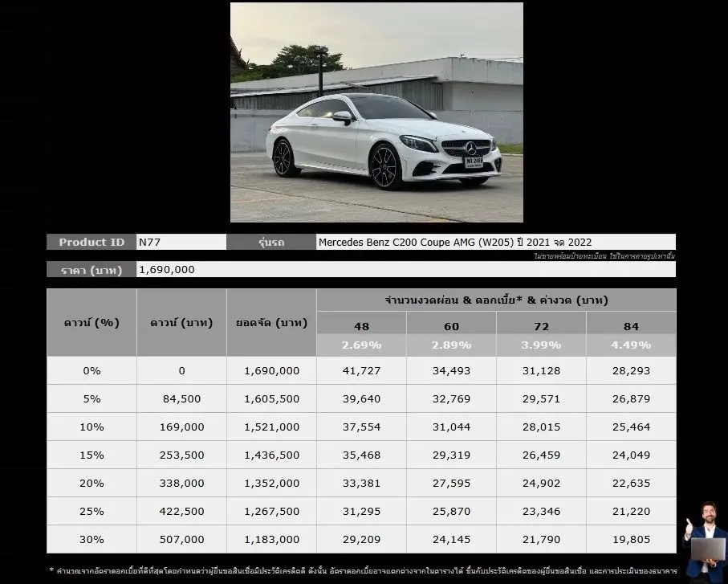Click the small italic note below the model name
728x584 pixels.
[x=604, y=256]
